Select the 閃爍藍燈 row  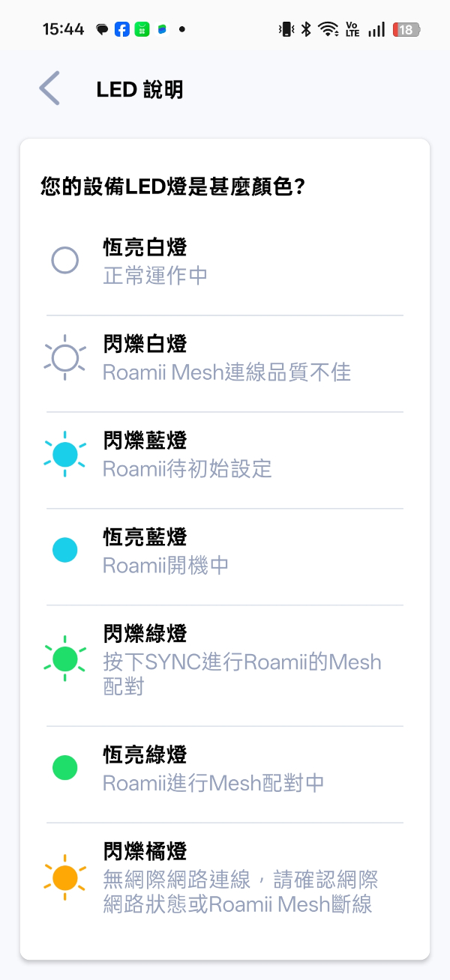point(225,453)
